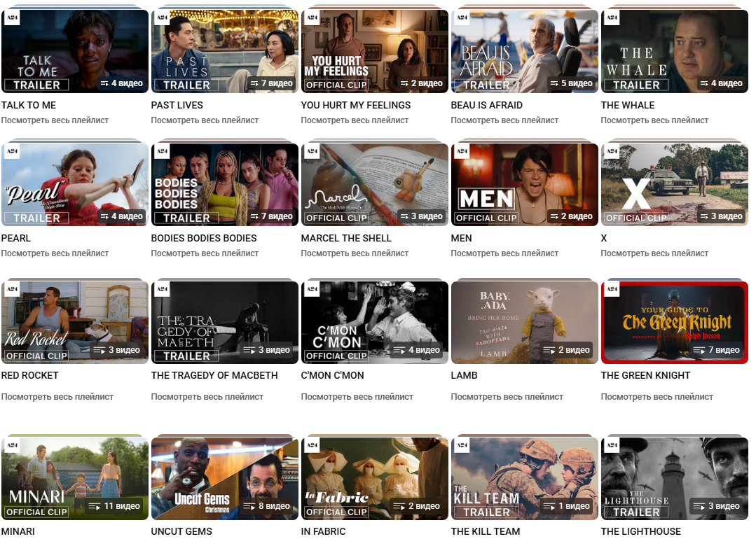Click the C'MON C'MON title

point(333,375)
